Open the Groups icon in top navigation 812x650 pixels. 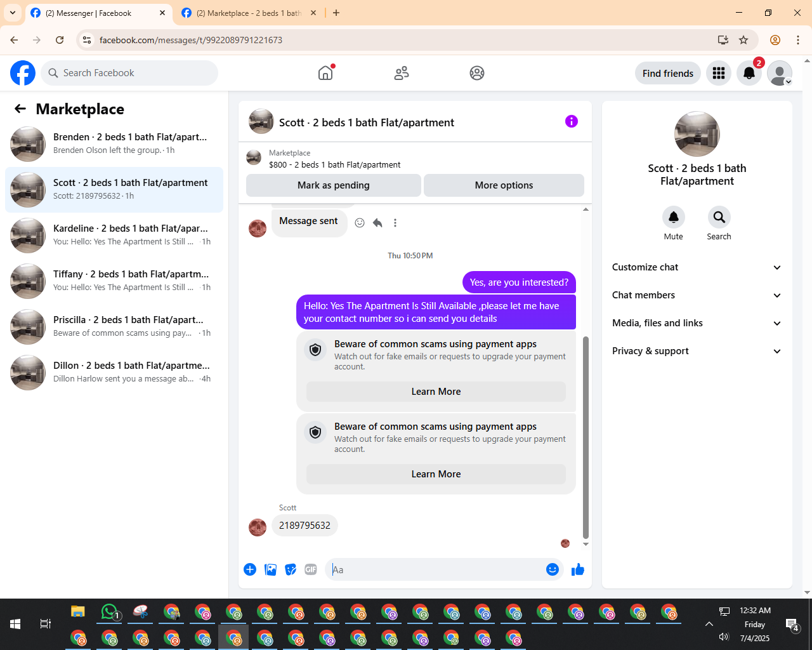(477, 73)
